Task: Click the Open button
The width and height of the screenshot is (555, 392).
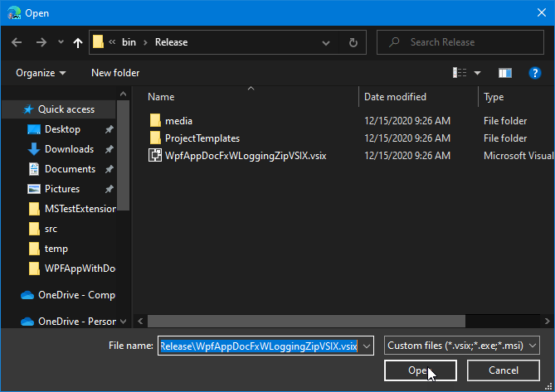Action: pyautogui.click(x=421, y=370)
